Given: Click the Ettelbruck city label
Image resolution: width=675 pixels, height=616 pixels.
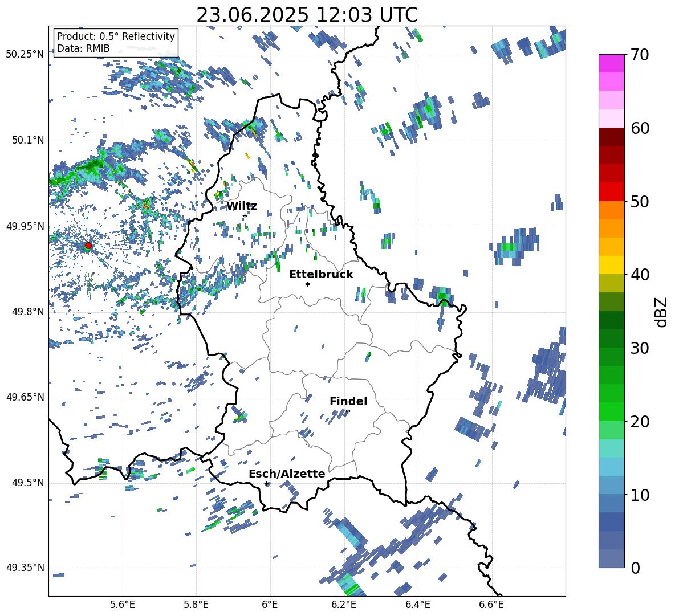Looking at the screenshot, I should (x=321, y=275).
